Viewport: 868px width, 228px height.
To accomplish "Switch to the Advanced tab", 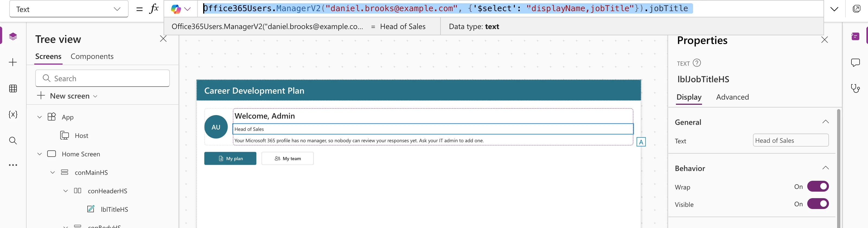I will [x=732, y=97].
